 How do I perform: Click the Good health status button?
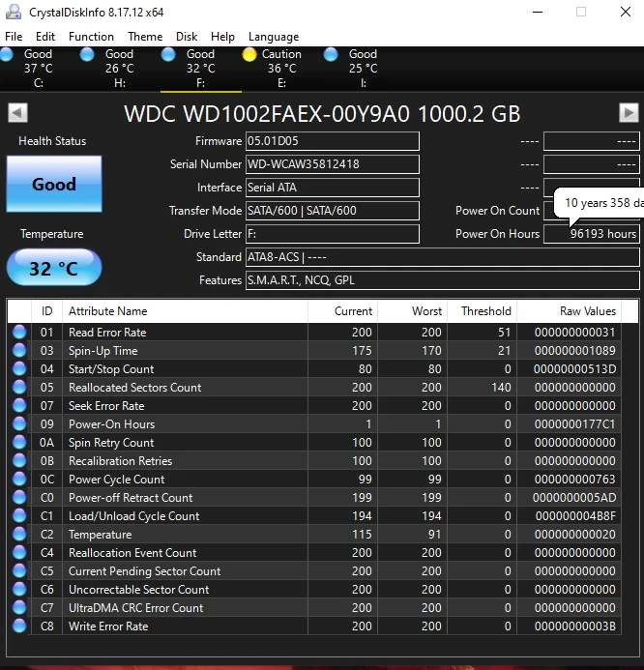54,184
